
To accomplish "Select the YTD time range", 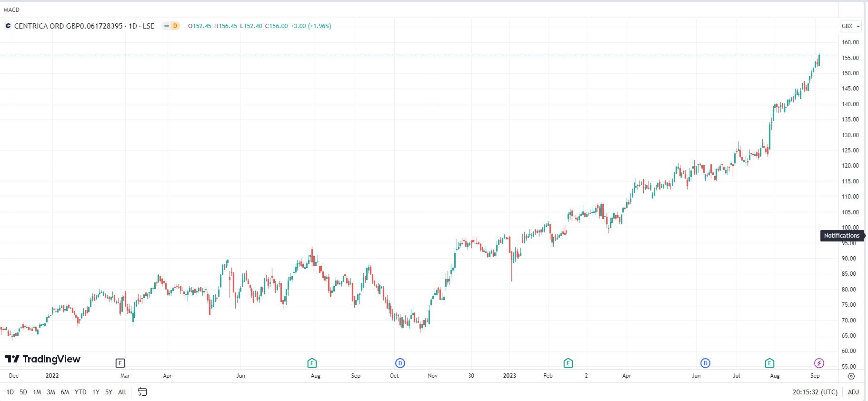I will pos(80,392).
